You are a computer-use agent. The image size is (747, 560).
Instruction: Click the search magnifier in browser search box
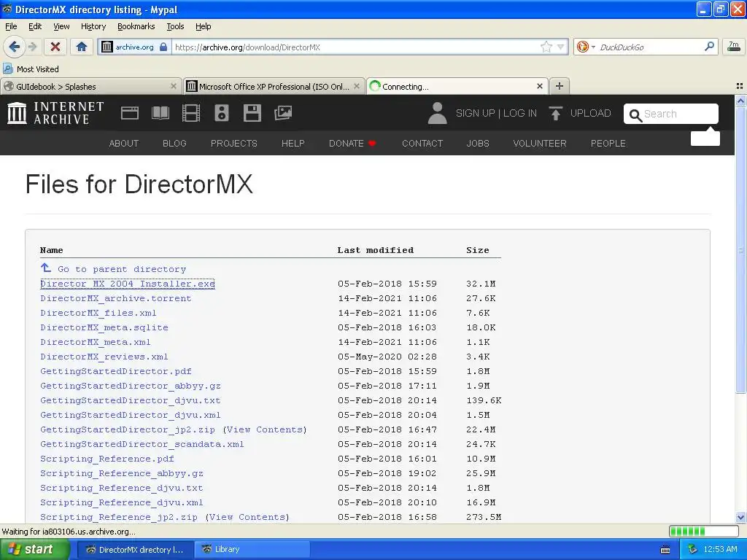pos(709,46)
